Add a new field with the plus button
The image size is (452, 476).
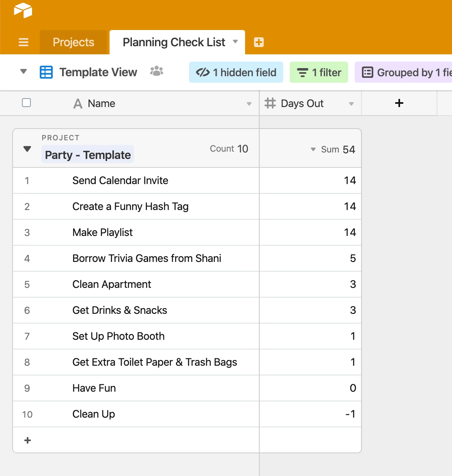coord(399,103)
